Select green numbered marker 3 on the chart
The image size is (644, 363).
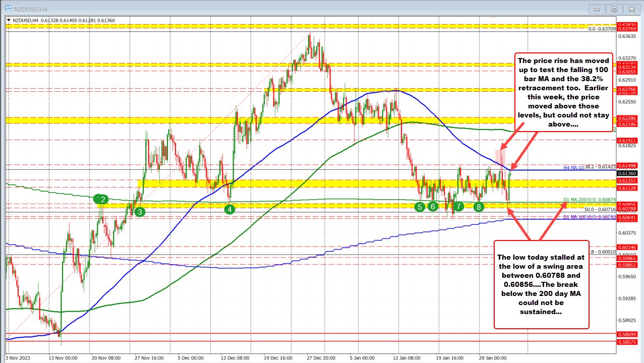(140, 211)
